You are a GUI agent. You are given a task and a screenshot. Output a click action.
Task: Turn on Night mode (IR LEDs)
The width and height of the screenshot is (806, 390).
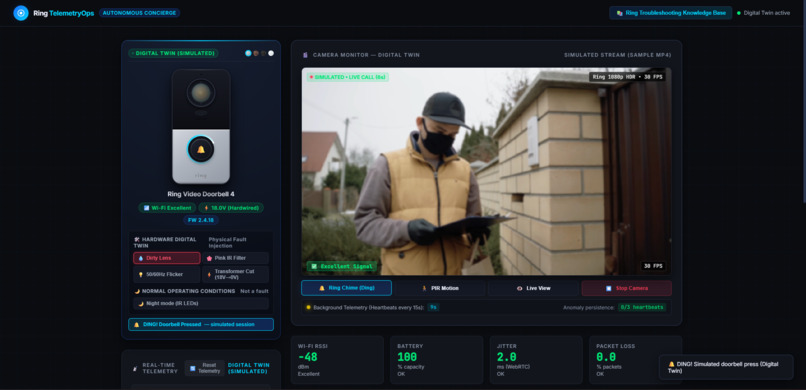[201, 304]
